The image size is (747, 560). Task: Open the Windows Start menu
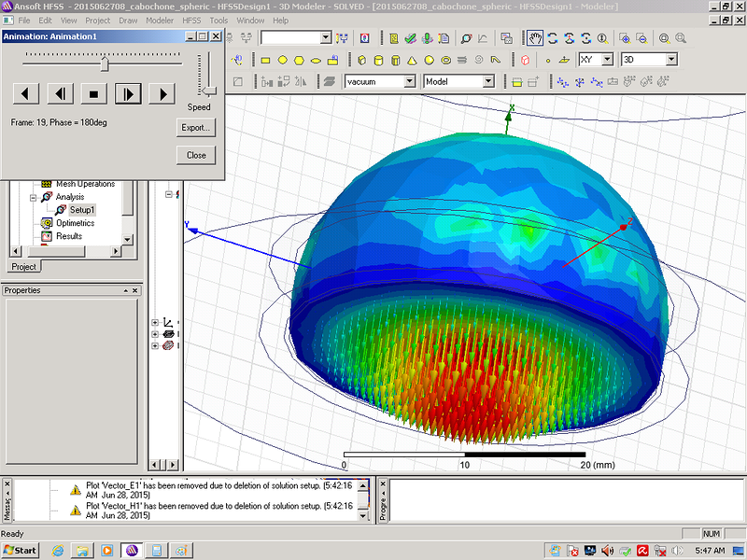coord(20,550)
